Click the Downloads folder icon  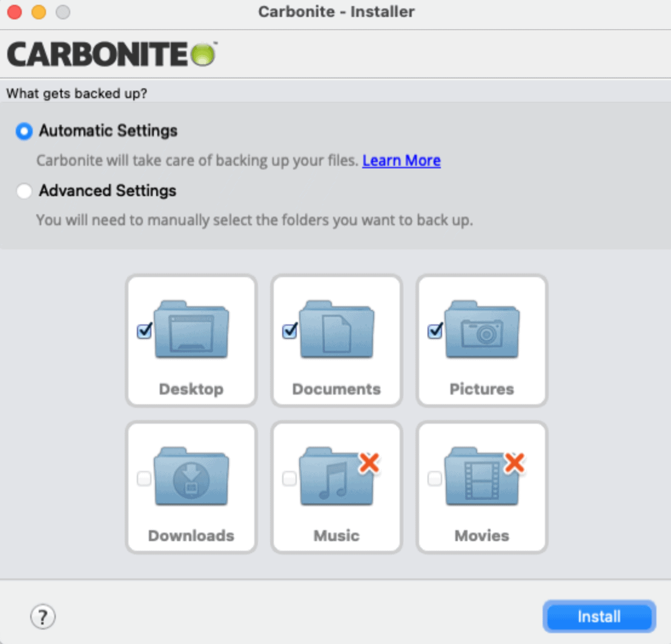pos(191,476)
